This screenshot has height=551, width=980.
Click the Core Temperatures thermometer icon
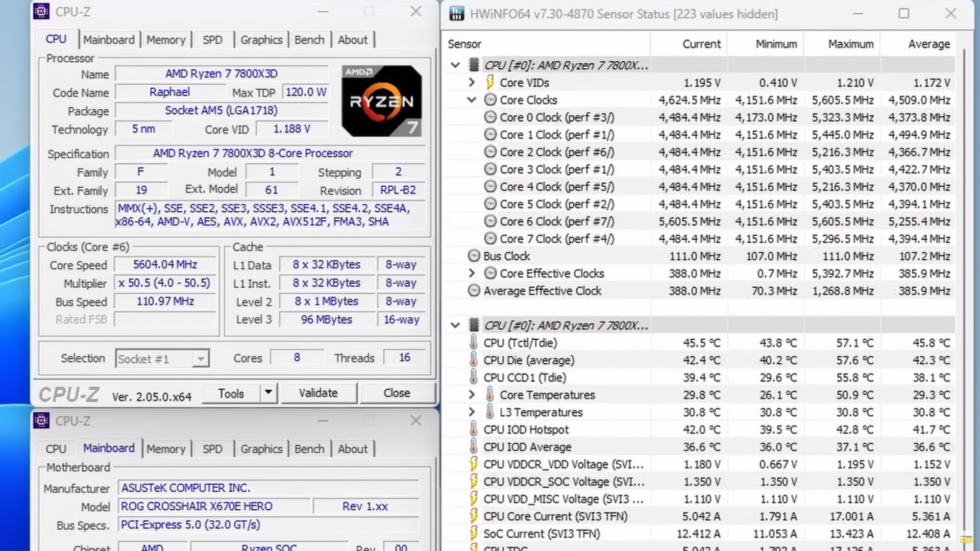point(490,394)
